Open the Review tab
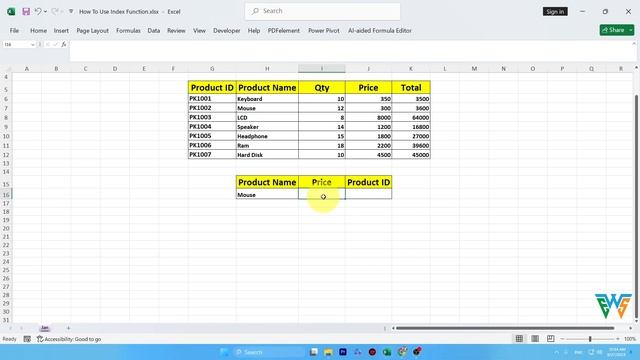640x360 pixels. [x=176, y=31]
